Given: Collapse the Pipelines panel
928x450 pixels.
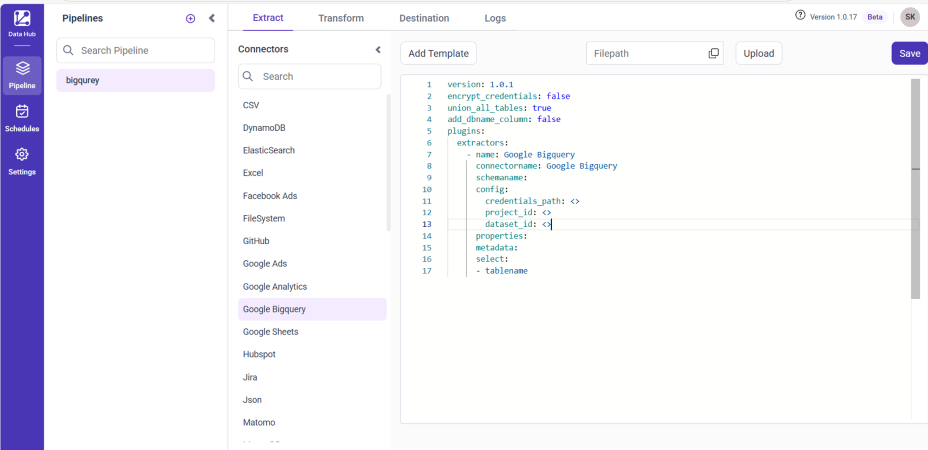Looking at the screenshot, I should click(x=212, y=18).
